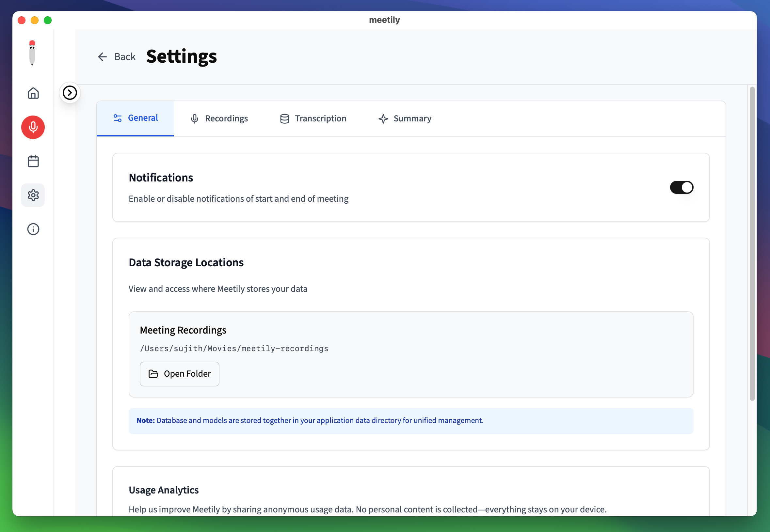
Task: Open the meetily-recordings folder
Action: click(x=179, y=374)
